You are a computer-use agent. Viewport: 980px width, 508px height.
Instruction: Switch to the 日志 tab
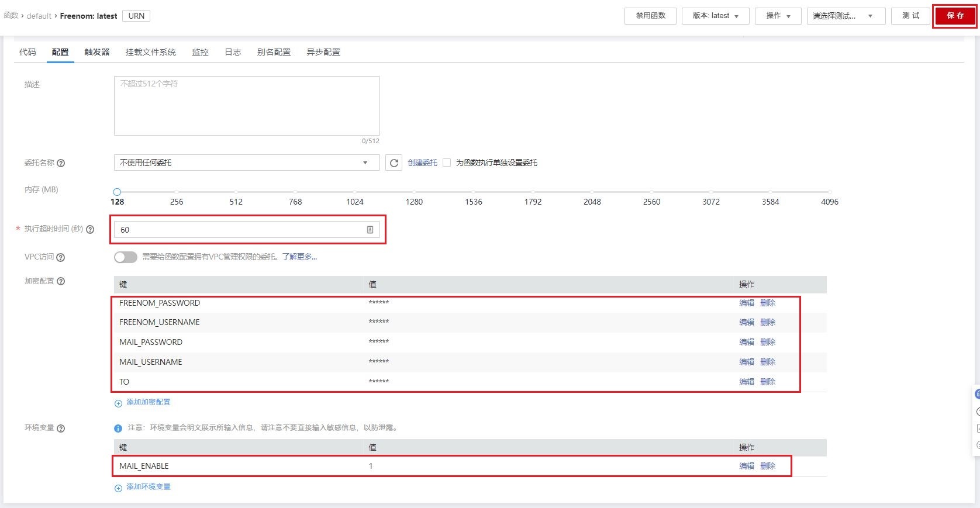click(233, 52)
